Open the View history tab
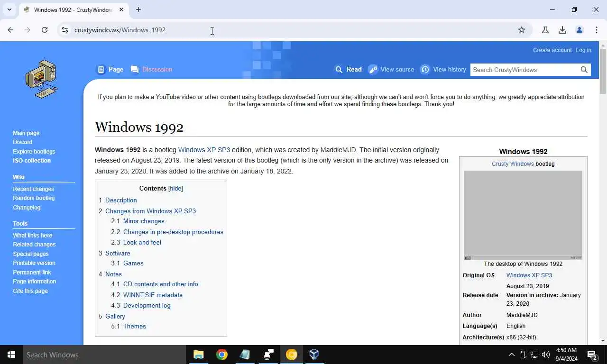Screen dimensions: 607x364 click(x=443, y=69)
